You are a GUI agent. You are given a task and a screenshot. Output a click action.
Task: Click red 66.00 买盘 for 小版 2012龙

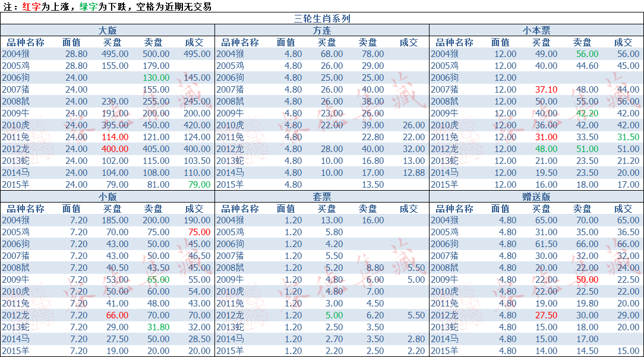[x=117, y=316]
